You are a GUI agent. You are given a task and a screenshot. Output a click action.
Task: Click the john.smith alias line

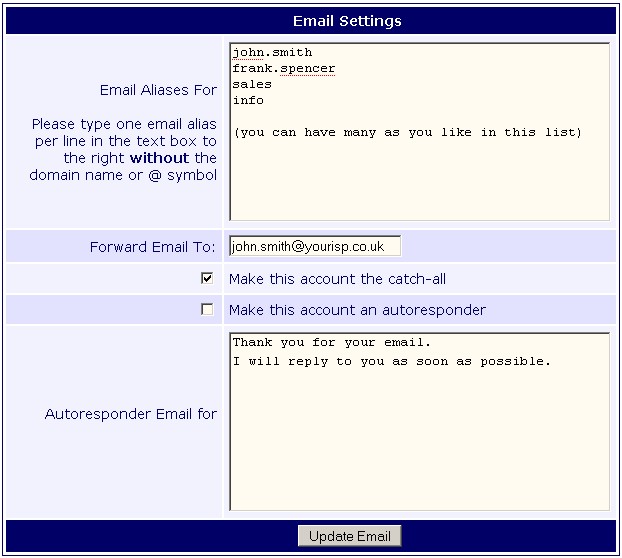(272, 52)
